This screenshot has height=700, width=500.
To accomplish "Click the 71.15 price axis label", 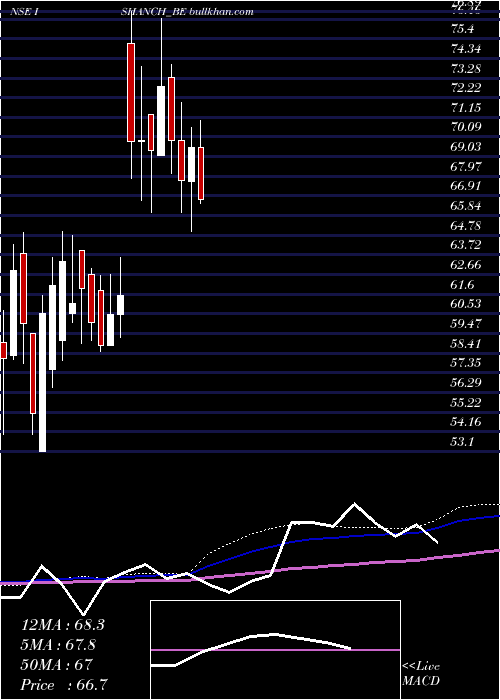I will pos(466,108).
